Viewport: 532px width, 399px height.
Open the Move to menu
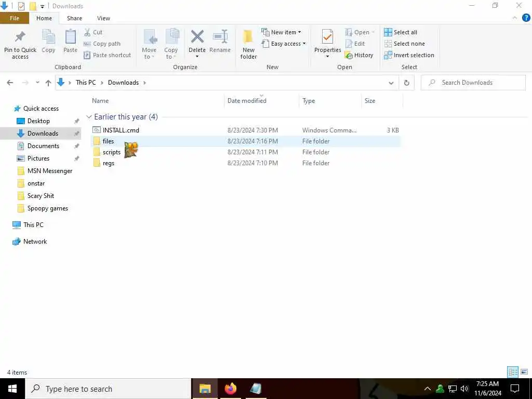click(149, 44)
